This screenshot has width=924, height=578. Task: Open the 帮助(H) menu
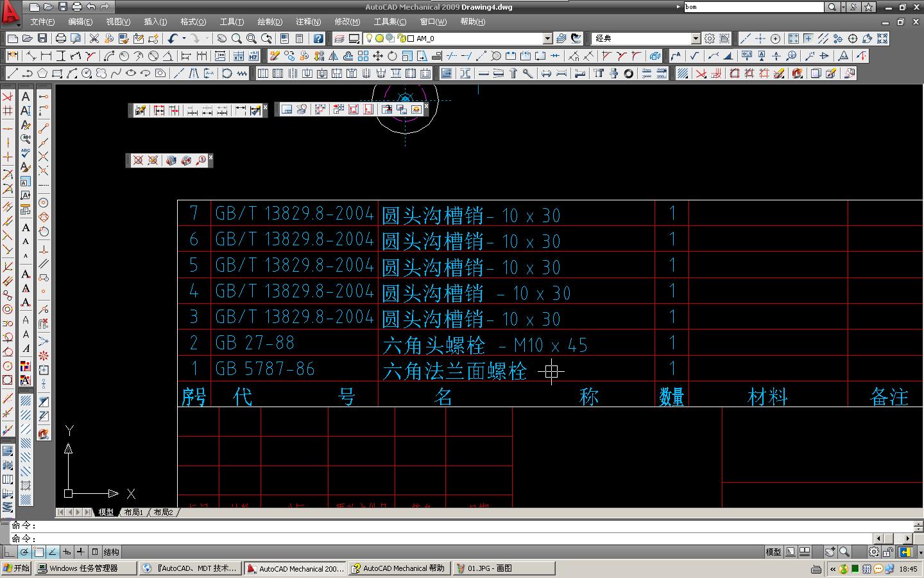(x=472, y=22)
